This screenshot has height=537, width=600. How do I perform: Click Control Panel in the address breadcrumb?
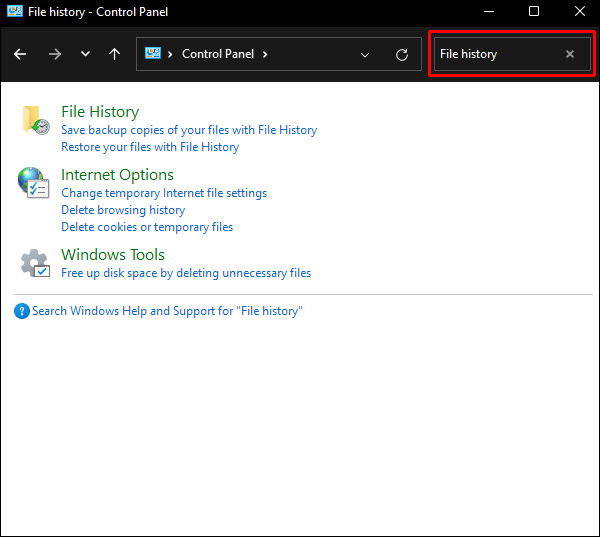click(x=219, y=54)
